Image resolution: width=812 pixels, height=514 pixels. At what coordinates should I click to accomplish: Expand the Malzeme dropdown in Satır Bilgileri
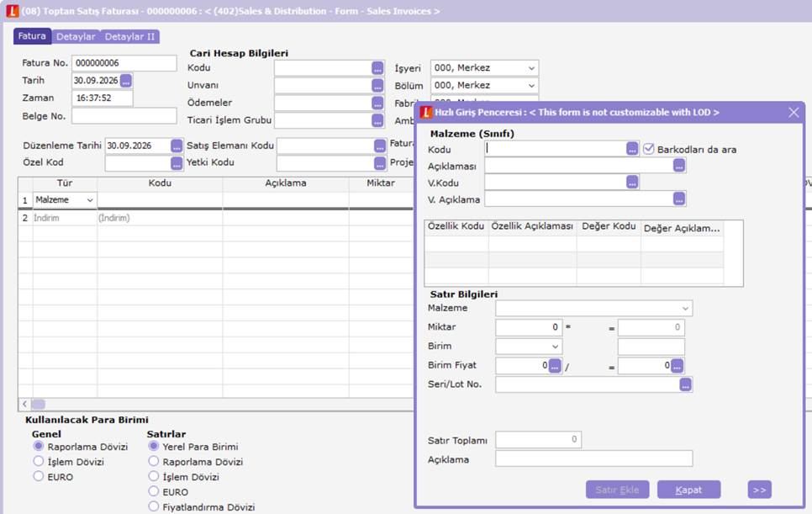(685, 308)
